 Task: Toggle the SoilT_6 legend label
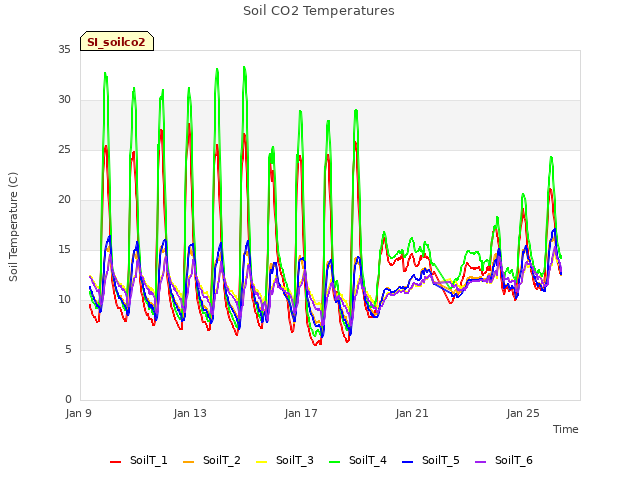pos(514,460)
